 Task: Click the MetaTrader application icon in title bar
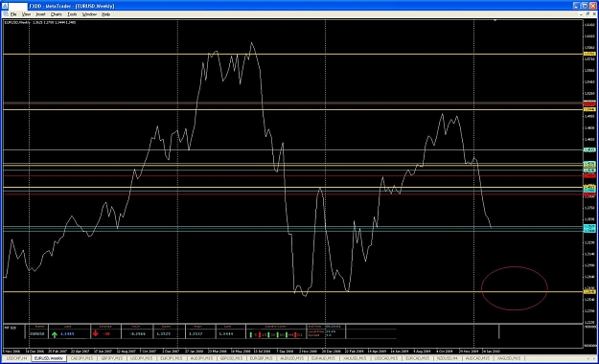[x=4, y=6]
